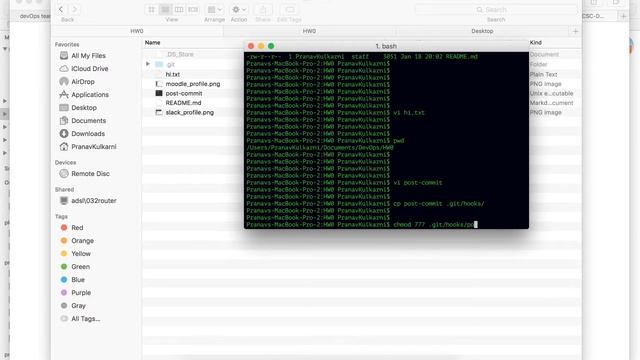640x360 pixels.
Task: Select the .DS_Store file
Action: (x=180, y=54)
